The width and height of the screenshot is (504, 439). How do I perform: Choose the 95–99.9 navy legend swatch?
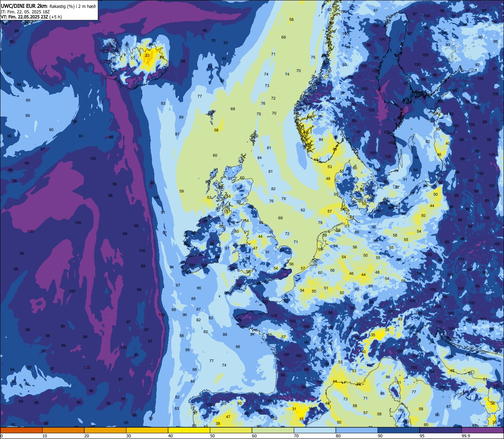pos(440,430)
